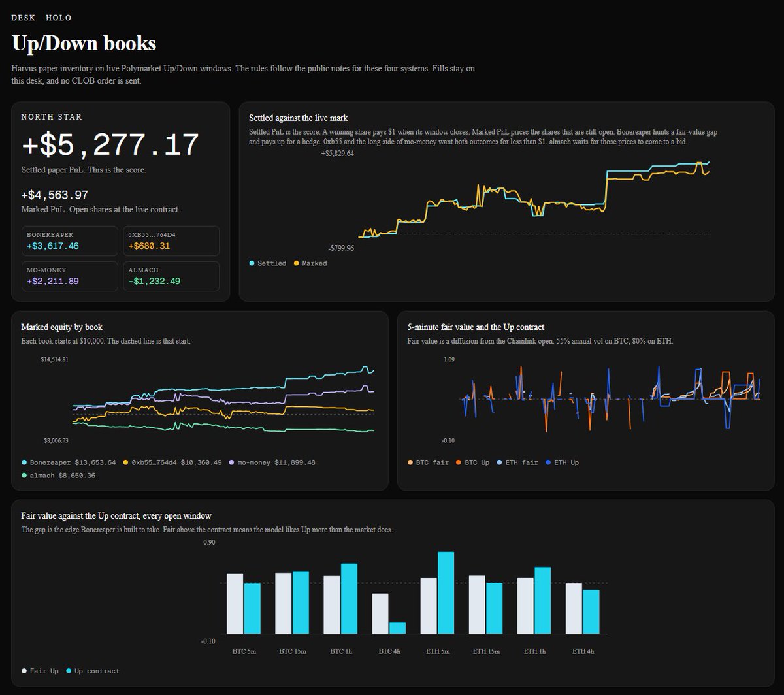
Task: Click the almach $8,650.36 legend entry
Action: [x=57, y=476]
